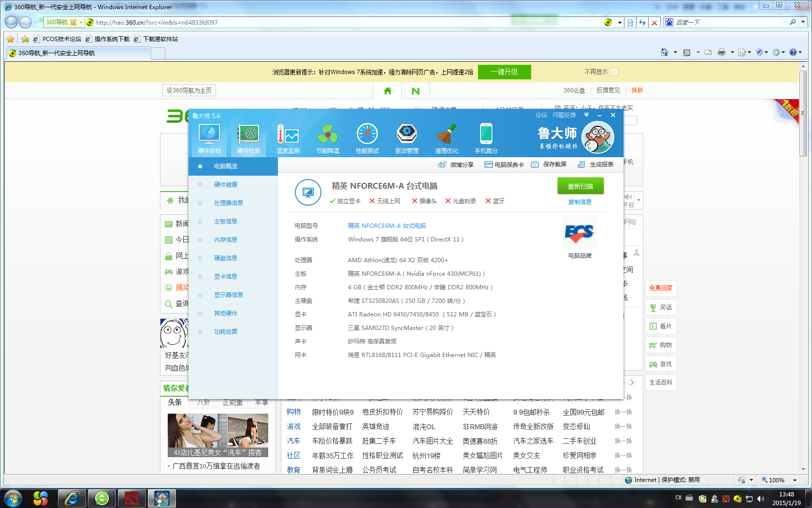Click the IE Refresh button

[642, 22]
